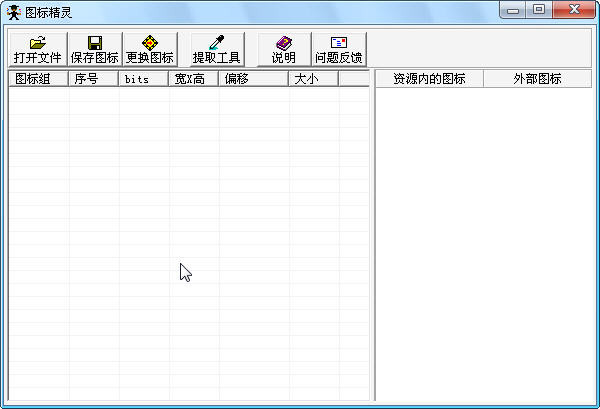Maximize the 图标精灵 window

pos(539,10)
